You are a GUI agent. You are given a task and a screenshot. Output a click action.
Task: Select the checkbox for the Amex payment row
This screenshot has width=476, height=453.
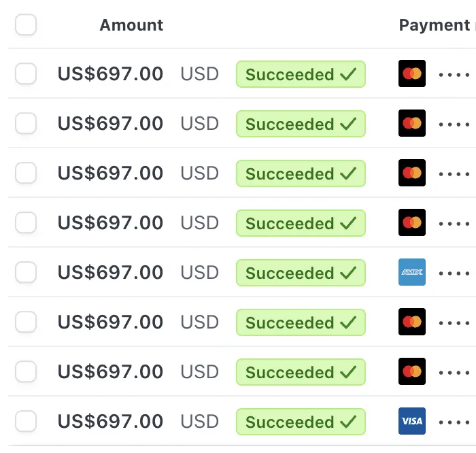26,272
